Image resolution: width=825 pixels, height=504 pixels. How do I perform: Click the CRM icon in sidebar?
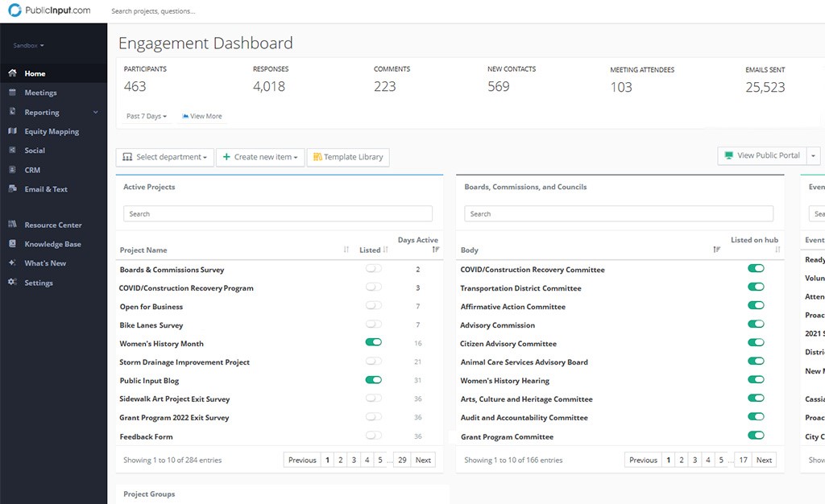[12, 170]
